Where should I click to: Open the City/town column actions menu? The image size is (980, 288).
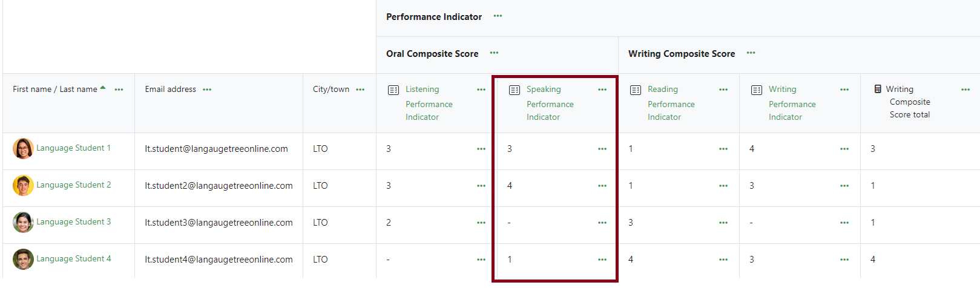click(360, 90)
